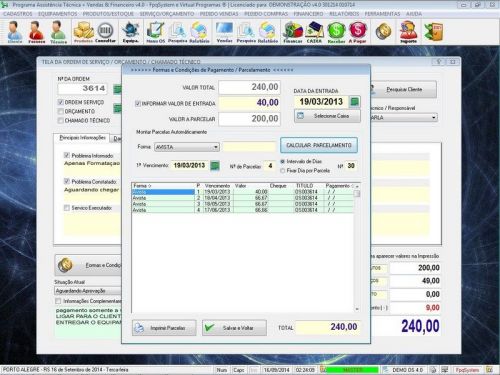Toggle Problema Informado checkbox

[x=67, y=155]
